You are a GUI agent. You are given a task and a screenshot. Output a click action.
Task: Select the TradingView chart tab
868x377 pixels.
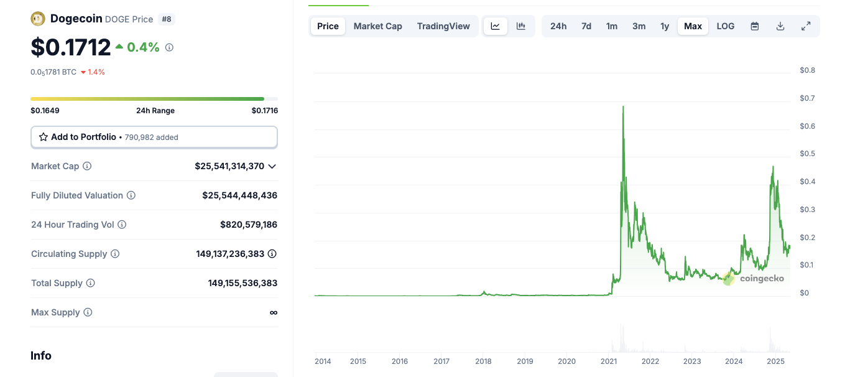pyautogui.click(x=443, y=26)
